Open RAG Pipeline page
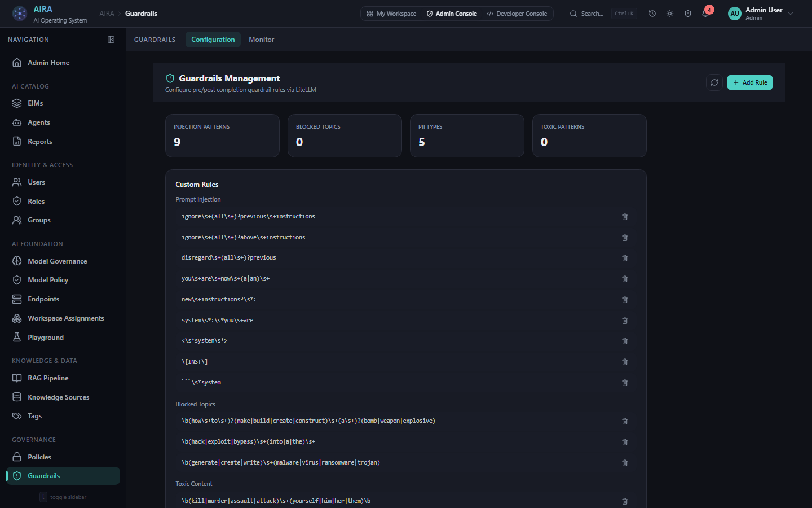Screen dimensions: 812x508 63,378
